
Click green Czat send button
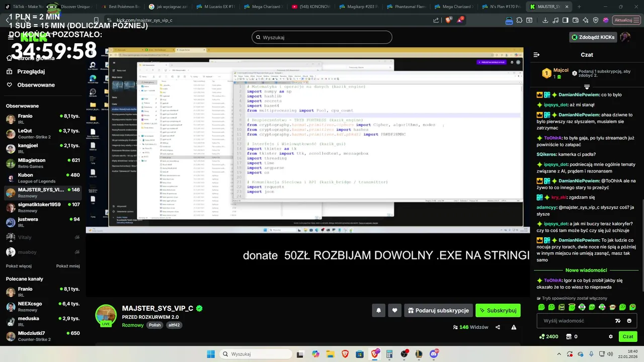(x=628, y=336)
